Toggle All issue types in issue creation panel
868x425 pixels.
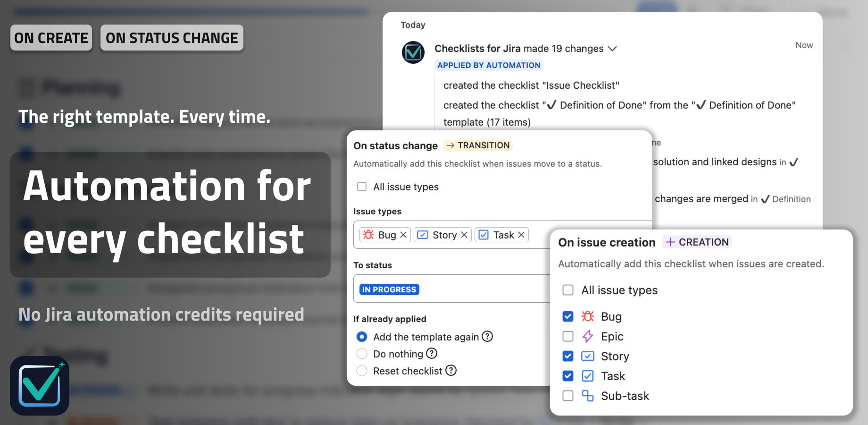[x=568, y=290]
